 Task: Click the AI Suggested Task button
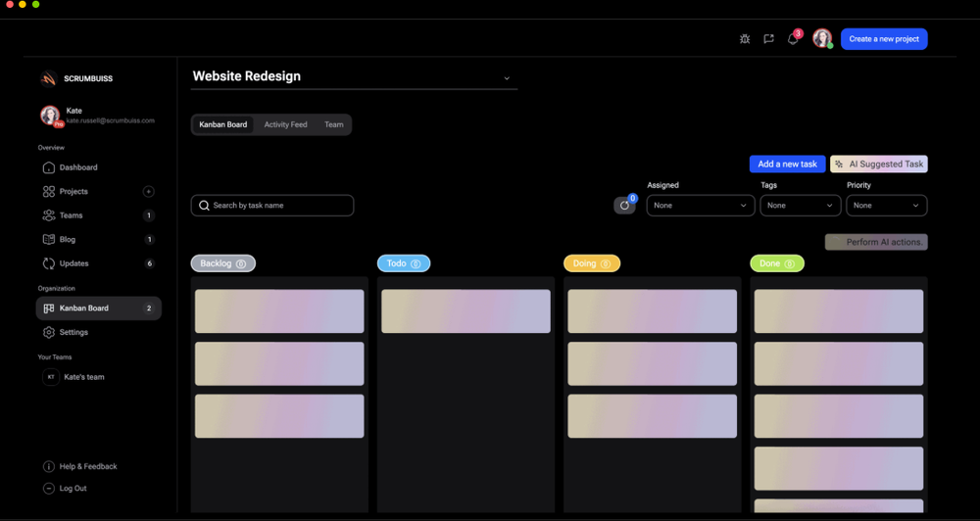879,165
